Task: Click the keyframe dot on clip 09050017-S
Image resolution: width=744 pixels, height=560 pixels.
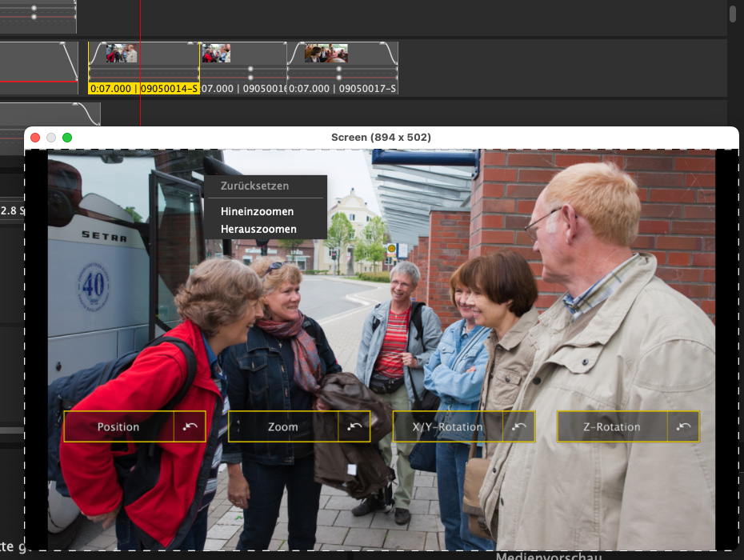Action: coord(339,70)
